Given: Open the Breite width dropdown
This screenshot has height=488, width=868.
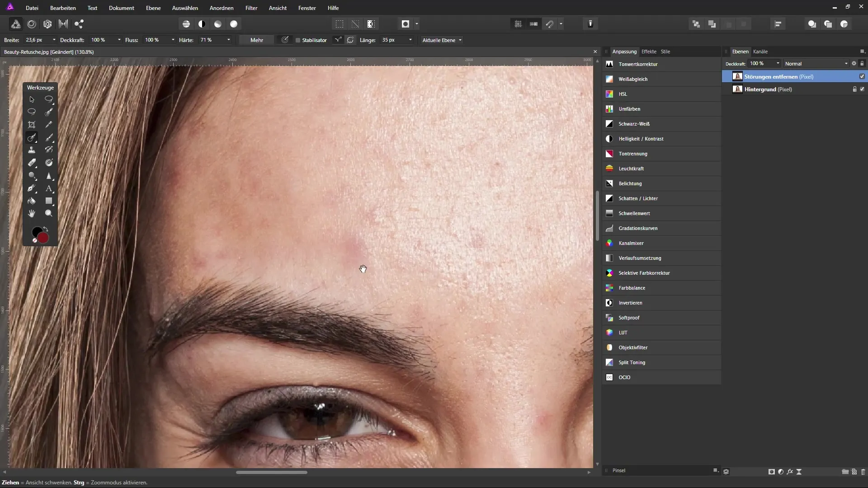Looking at the screenshot, I should [54, 40].
